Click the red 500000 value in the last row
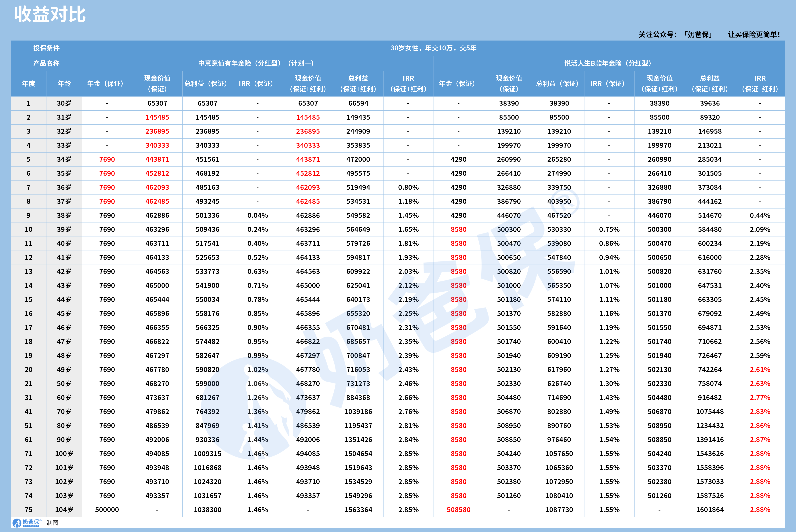The width and height of the screenshot is (796, 532). (x=107, y=510)
